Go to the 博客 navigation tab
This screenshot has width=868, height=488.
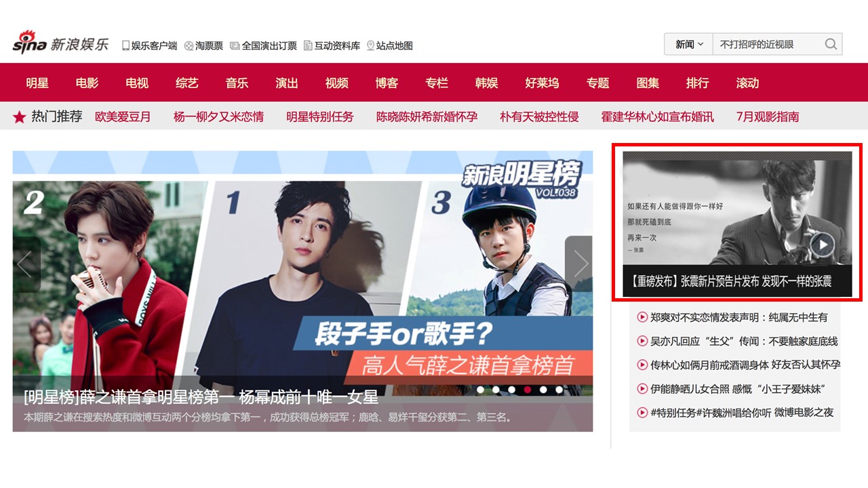[387, 83]
